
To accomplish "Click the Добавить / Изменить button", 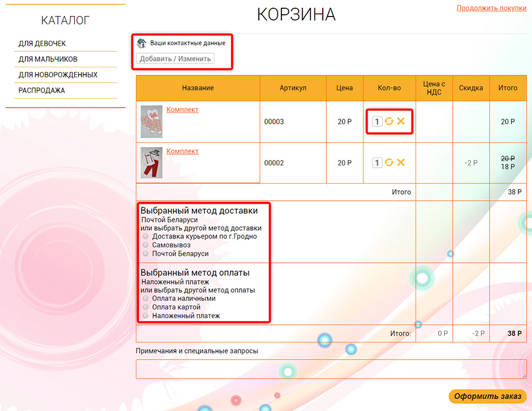I will pos(175,58).
